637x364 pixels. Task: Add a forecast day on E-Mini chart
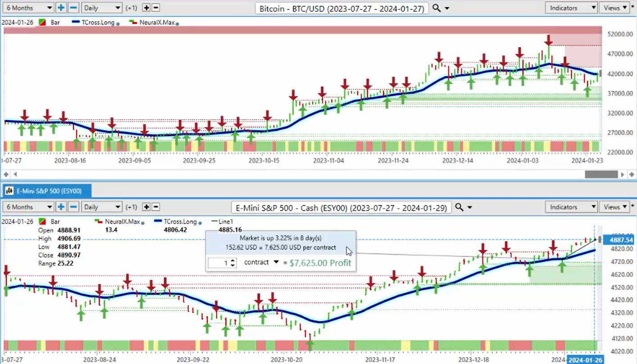point(146,207)
